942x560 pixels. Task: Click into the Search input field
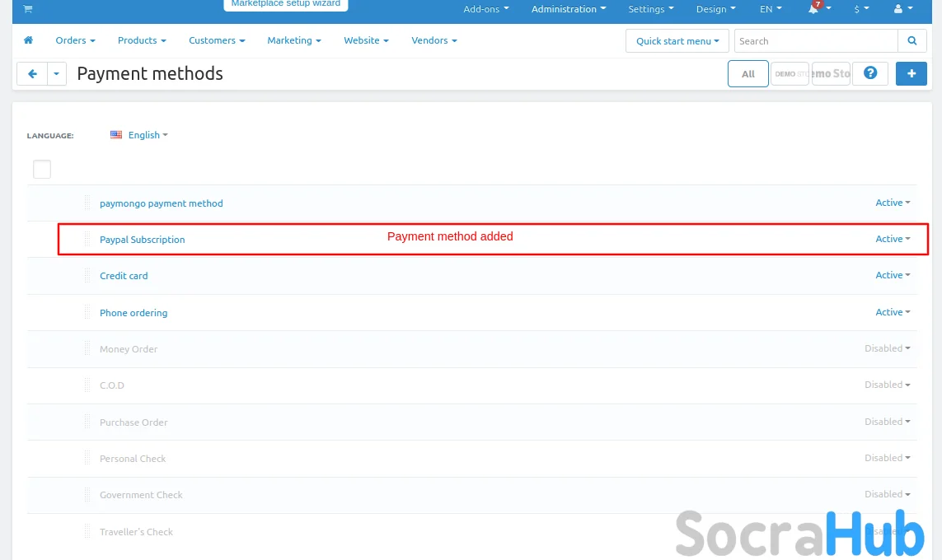(814, 41)
